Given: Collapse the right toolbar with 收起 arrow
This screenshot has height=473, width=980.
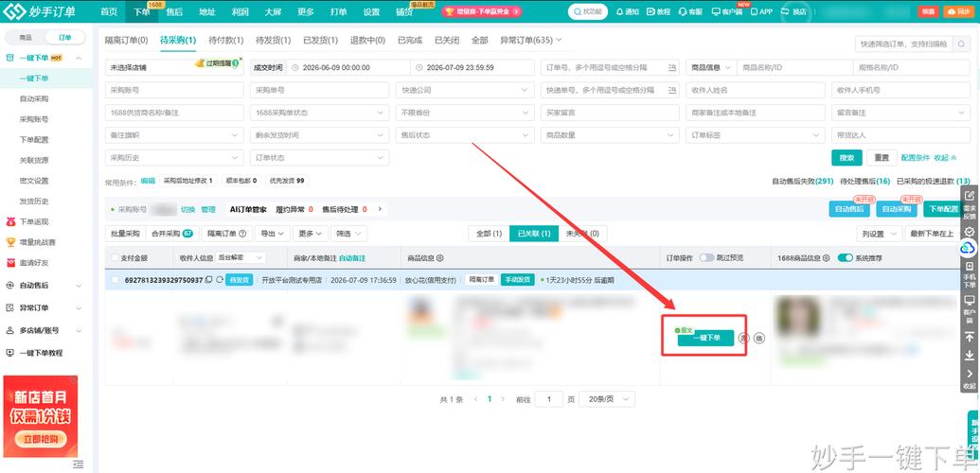Looking at the screenshot, I should coord(970,374).
